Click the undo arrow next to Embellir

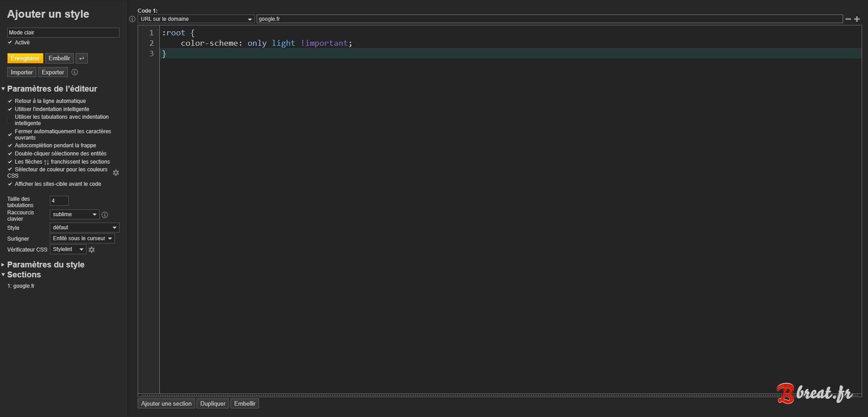point(82,58)
